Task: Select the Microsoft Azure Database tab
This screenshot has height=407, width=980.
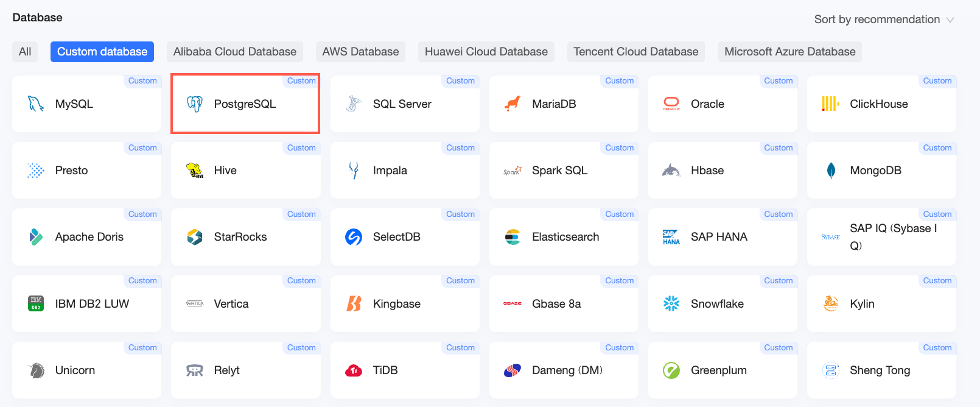Action: coord(790,52)
